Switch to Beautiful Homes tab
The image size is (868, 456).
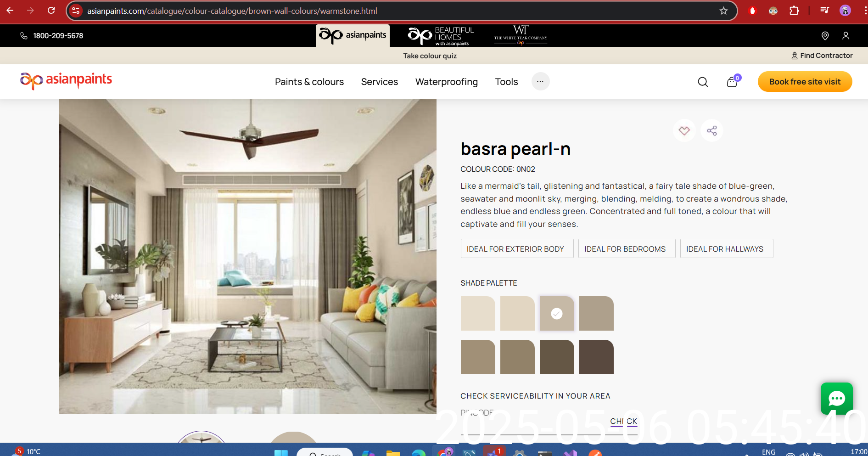point(441,36)
